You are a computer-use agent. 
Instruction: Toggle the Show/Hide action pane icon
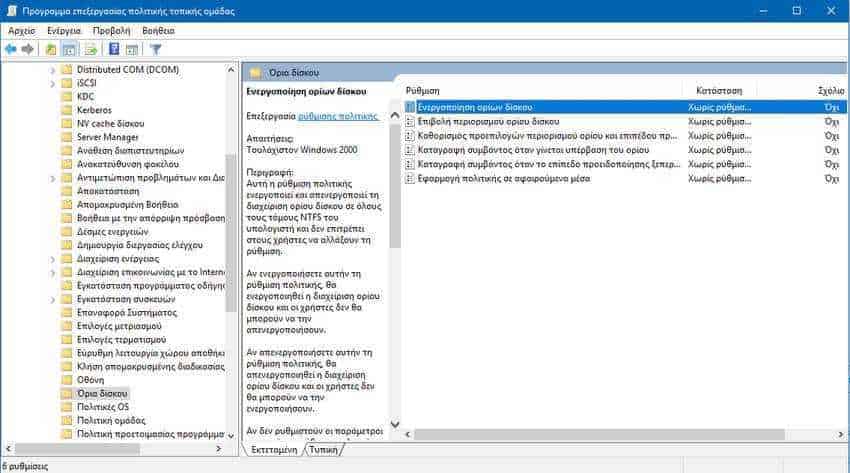click(132, 49)
